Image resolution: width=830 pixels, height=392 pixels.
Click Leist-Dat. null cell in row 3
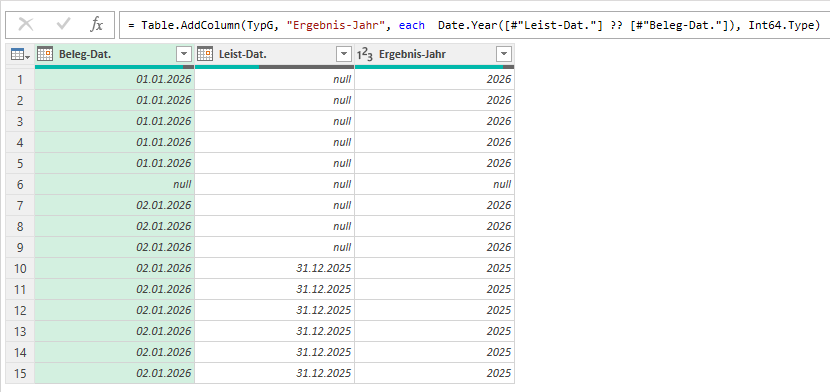tap(275, 121)
